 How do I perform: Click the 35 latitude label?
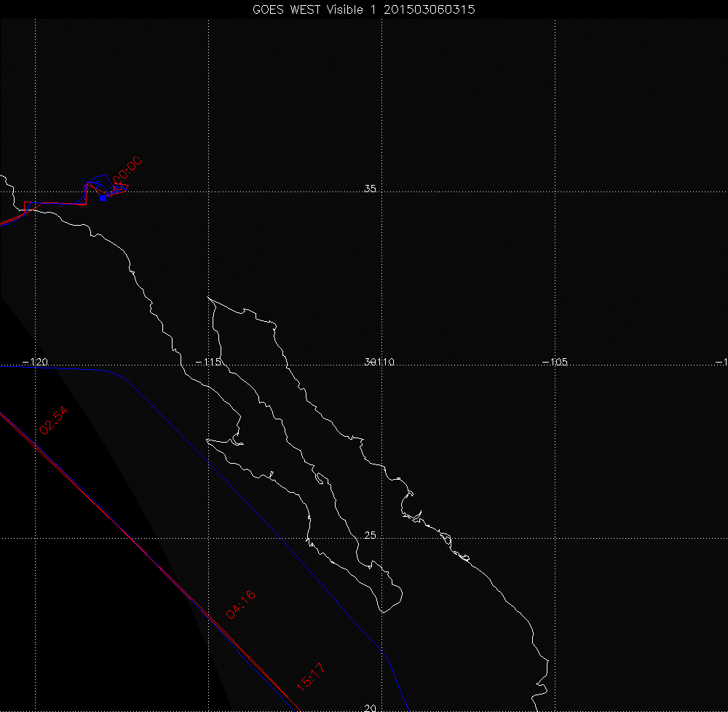click(370, 189)
